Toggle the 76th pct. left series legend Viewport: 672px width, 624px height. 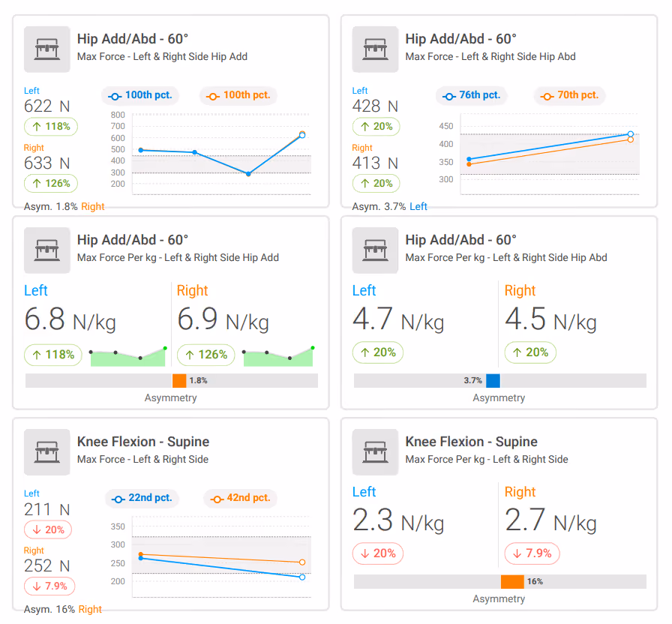472,95
